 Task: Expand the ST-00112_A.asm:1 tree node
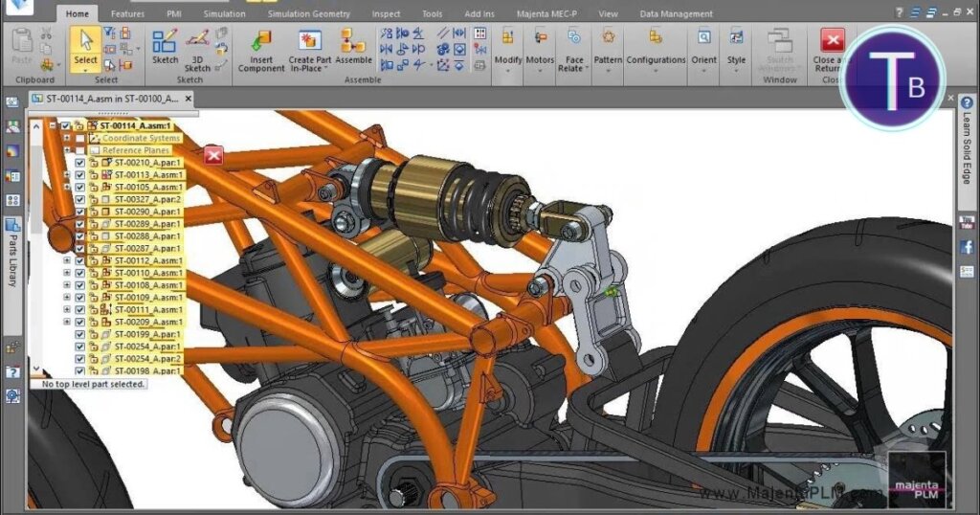tap(67, 260)
